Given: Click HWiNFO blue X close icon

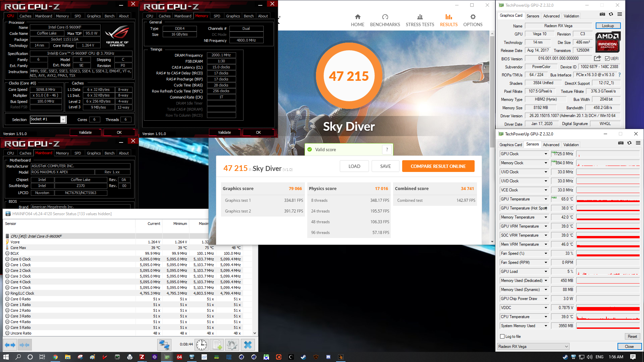Looking at the screenshot, I should 248,345.
